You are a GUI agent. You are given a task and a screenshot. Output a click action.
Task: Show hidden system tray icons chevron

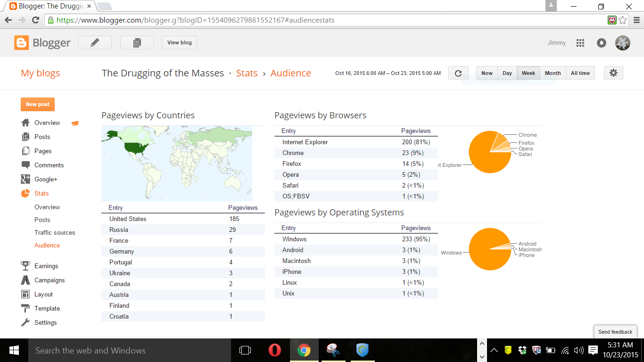click(x=494, y=350)
